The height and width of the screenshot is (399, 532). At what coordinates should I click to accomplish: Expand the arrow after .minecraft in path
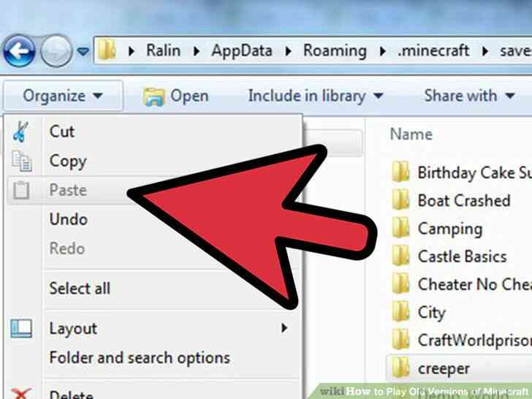[485, 51]
